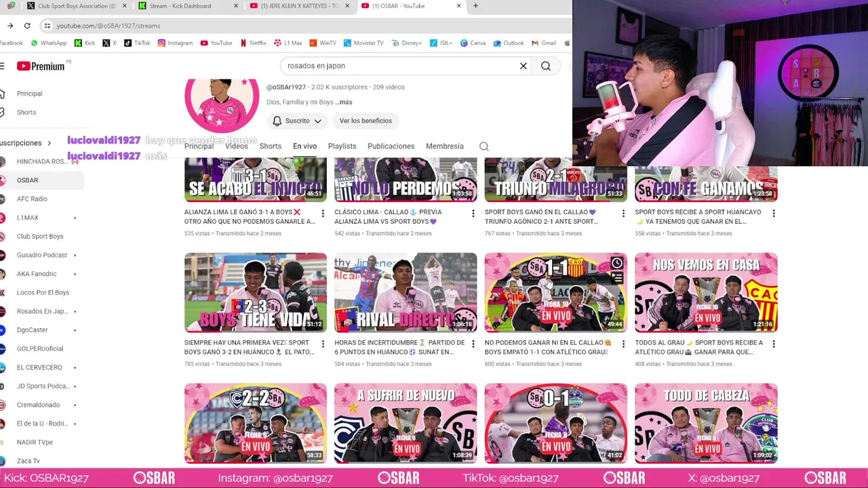Viewport: 868px width, 488px height.
Task: Open the ISIL+ bookmark
Action: click(440, 43)
